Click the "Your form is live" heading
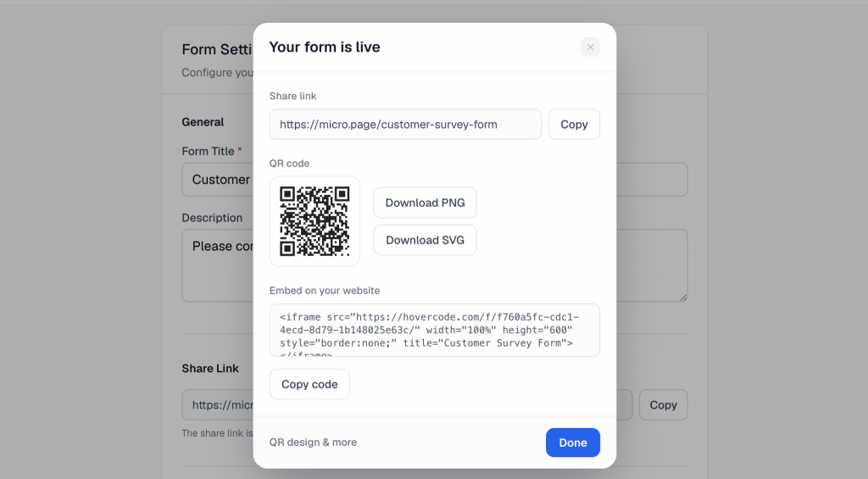 coord(325,47)
